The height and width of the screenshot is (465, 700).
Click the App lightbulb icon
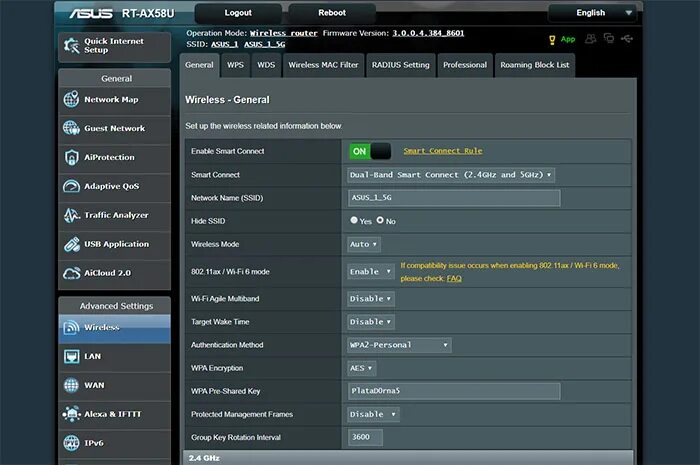click(552, 40)
